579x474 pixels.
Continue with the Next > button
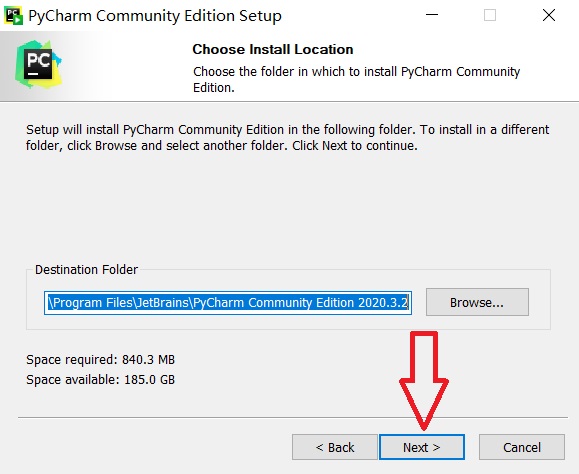pos(422,447)
